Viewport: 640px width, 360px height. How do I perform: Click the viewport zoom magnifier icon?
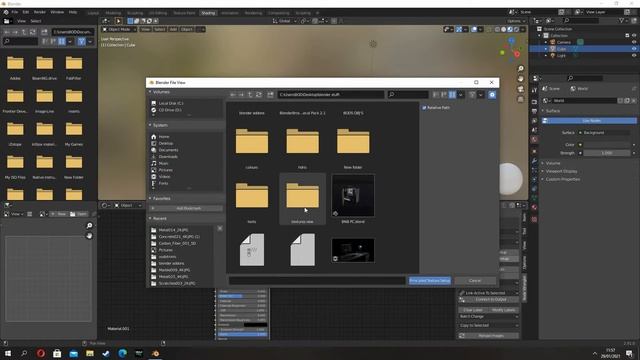point(520,68)
